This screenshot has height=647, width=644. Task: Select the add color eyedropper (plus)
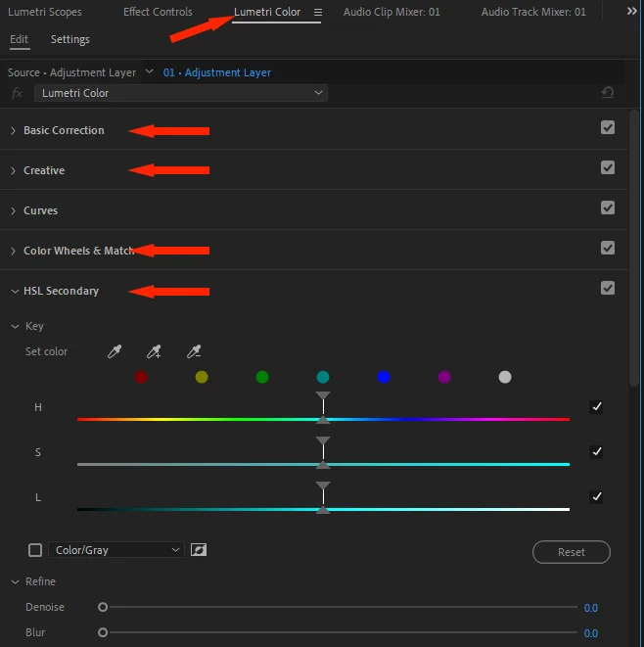(154, 351)
